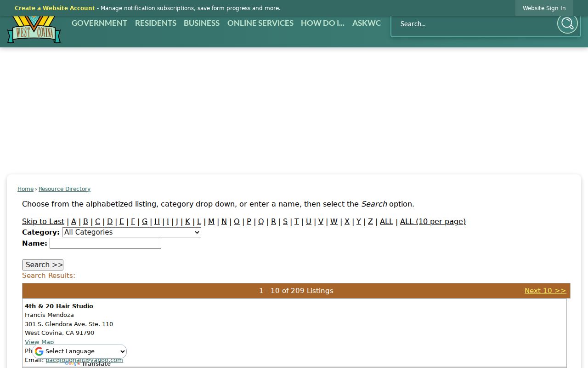Filter listings by letter S

pos(285,222)
